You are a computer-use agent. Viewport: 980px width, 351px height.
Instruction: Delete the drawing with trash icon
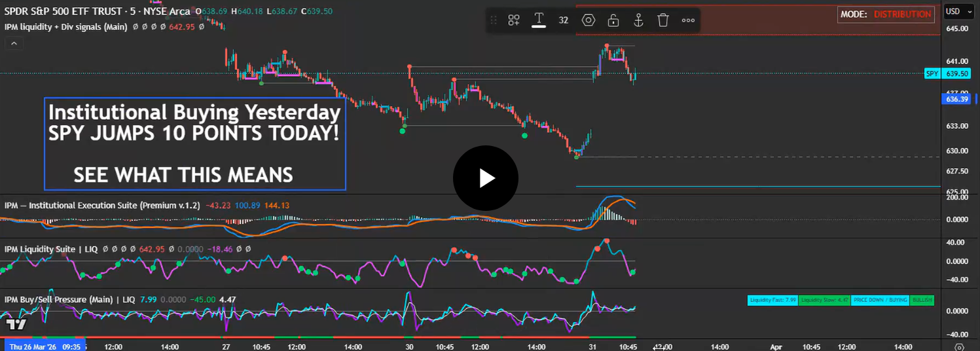pyautogui.click(x=663, y=20)
